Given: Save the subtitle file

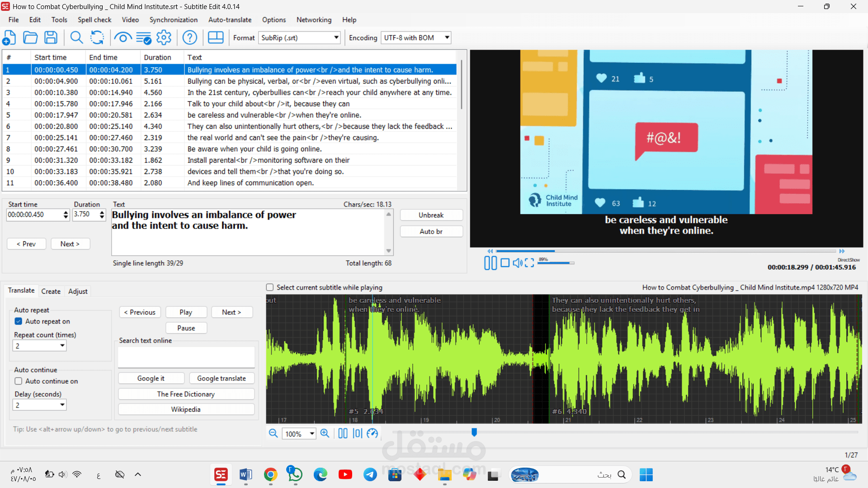Looking at the screenshot, I should pos(51,38).
